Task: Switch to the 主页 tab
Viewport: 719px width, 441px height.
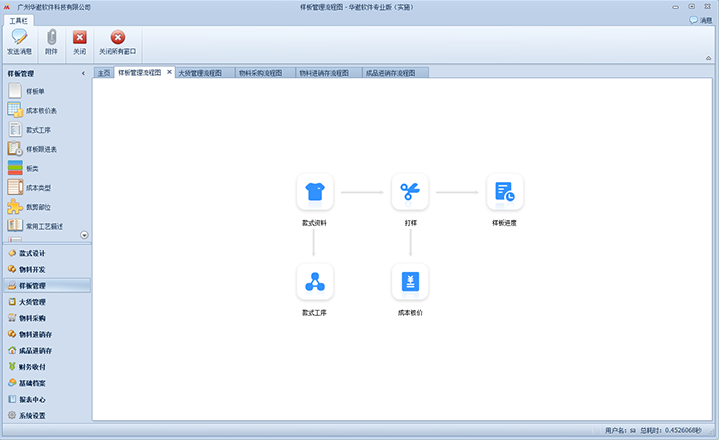Action: point(104,73)
